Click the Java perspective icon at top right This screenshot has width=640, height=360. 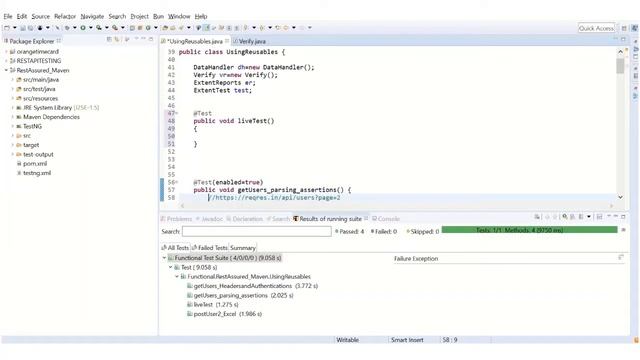[x=634, y=28]
